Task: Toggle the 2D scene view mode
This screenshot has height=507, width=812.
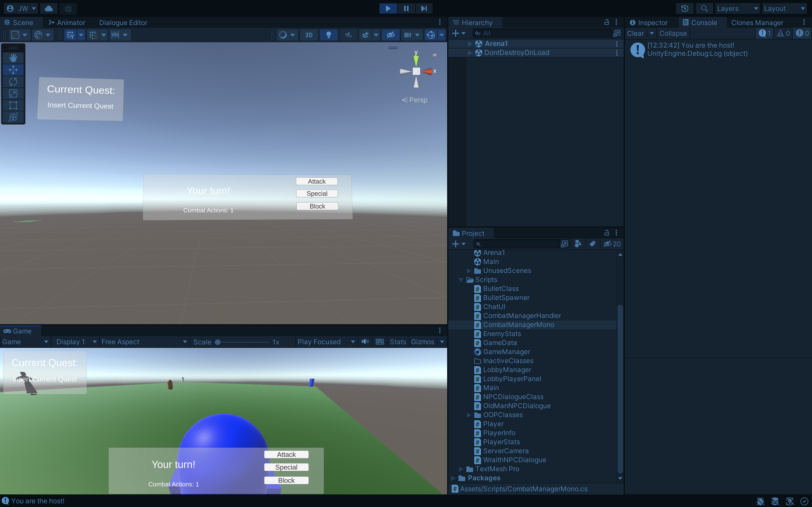Action: (x=309, y=35)
